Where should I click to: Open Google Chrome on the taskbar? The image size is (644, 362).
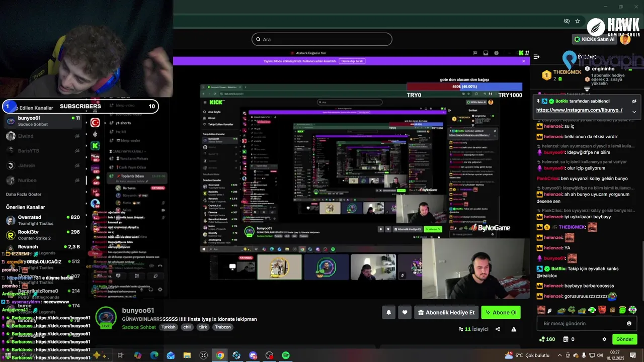click(220, 355)
